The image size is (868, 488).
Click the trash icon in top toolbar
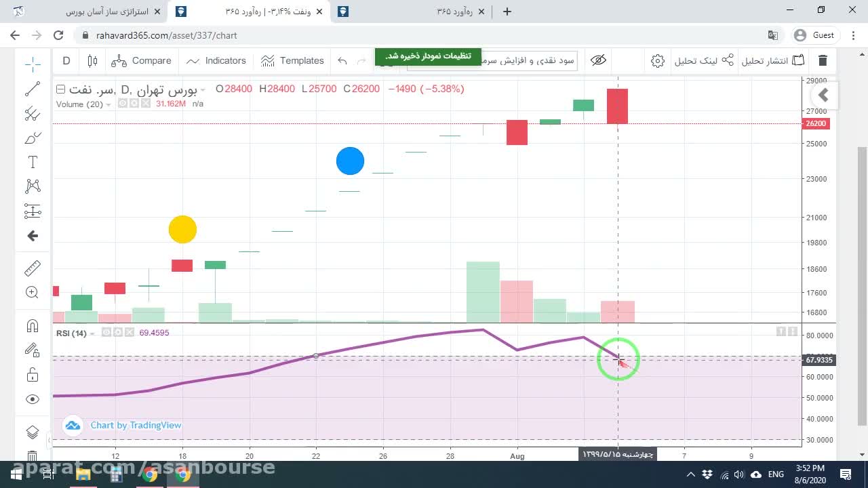(x=823, y=60)
